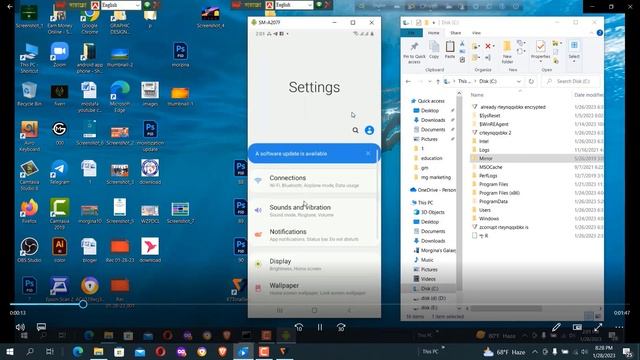640x360 pixels.
Task: Select the $SysReset folder row
Action: pos(489,116)
